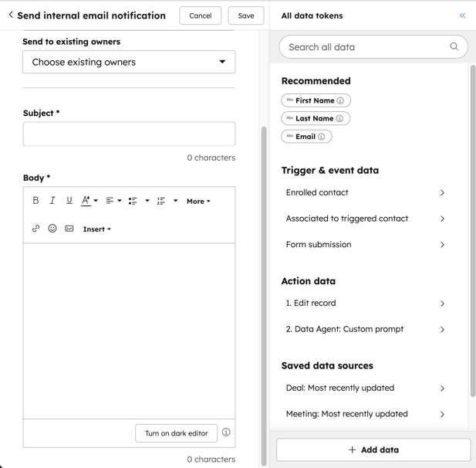Apply bold formatting in the body toolbar
Image resolution: width=476 pixels, height=468 pixels.
(x=35, y=201)
